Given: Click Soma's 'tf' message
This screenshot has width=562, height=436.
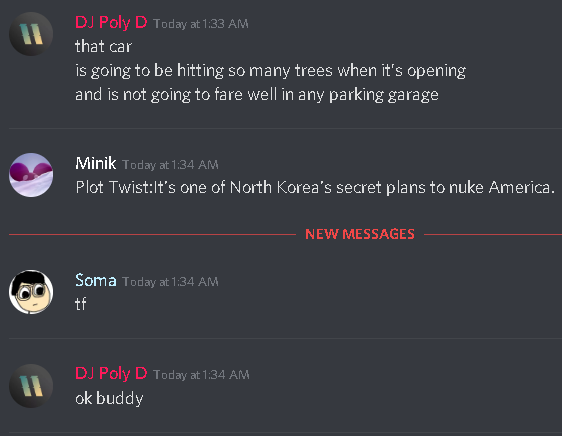Looking at the screenshot, I should 81,304.
